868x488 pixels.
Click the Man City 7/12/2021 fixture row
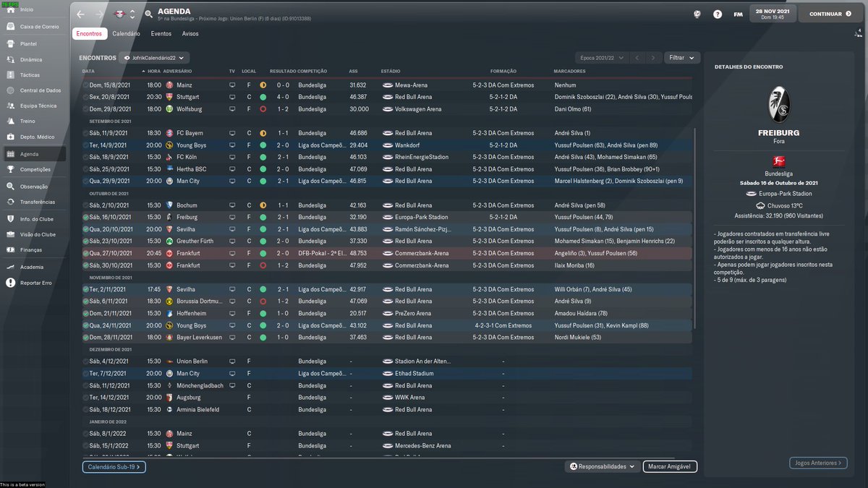(387, 374)
